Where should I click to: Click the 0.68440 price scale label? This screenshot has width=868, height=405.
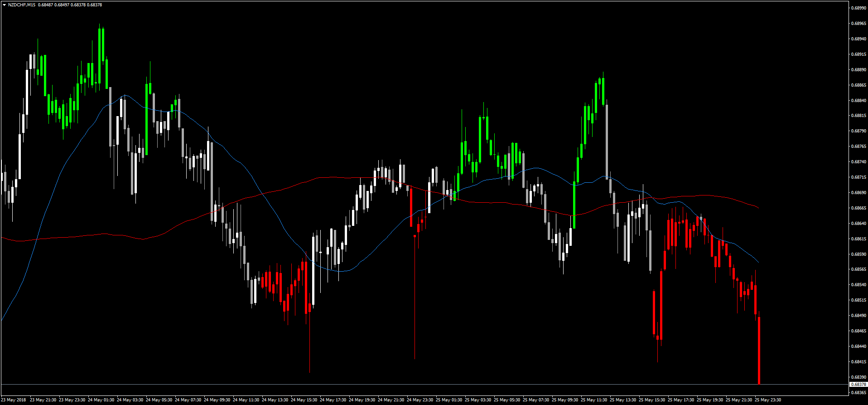pos(858,346)
